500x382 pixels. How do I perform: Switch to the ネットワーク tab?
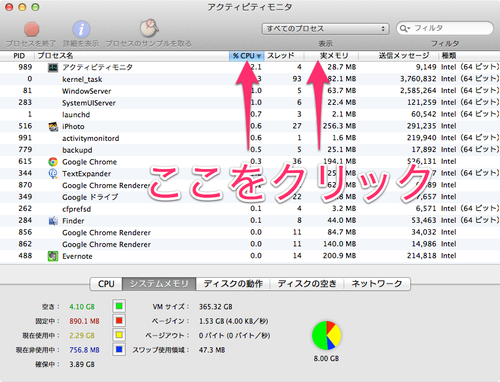tap(377, 284)
